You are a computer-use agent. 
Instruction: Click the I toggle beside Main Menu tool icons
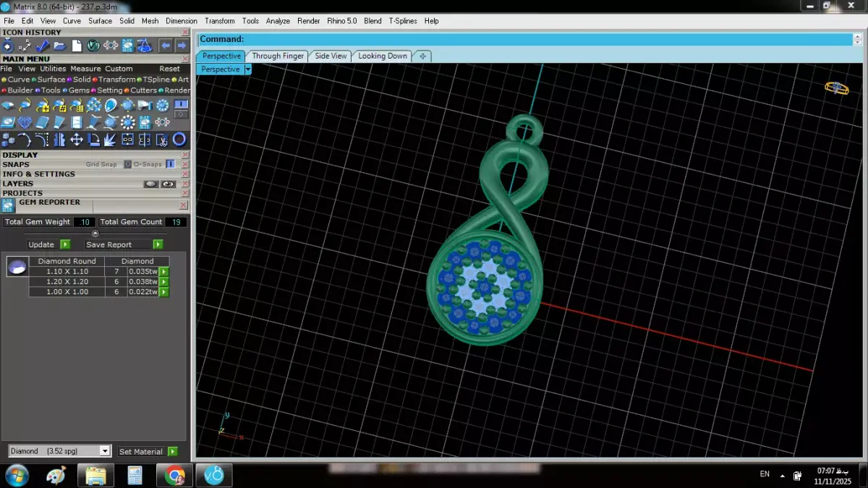181,103
